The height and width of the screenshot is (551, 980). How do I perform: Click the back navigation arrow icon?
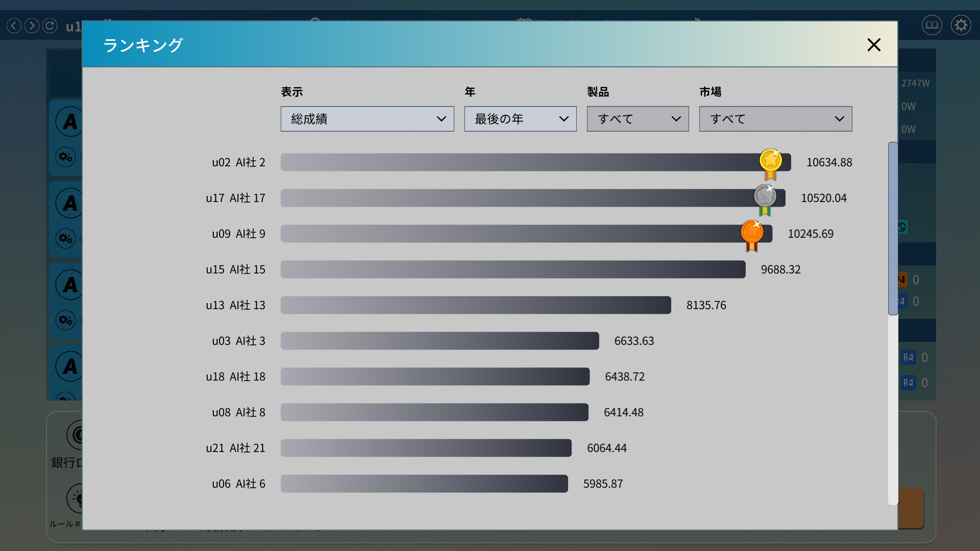point(14,26)
